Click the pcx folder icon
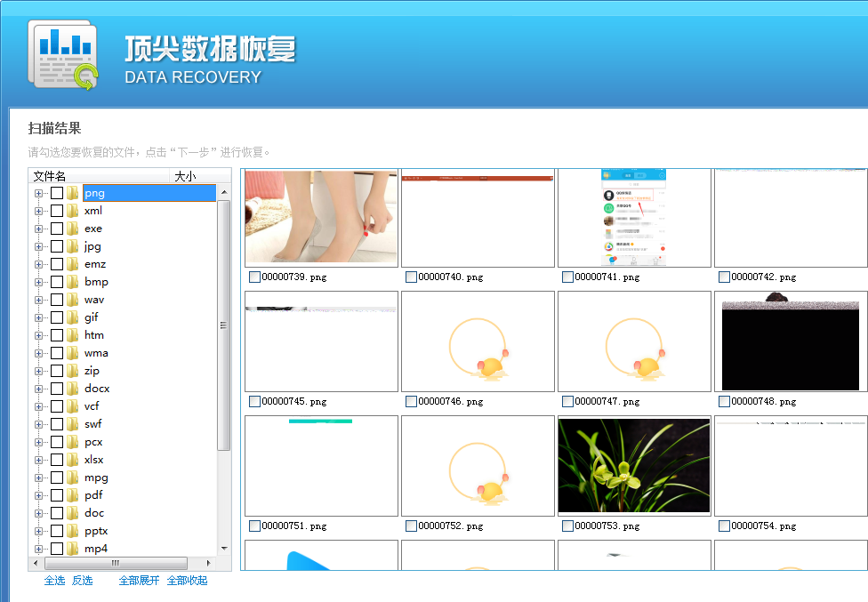This screenshot has width=868, height=602. tap(73, 442)
